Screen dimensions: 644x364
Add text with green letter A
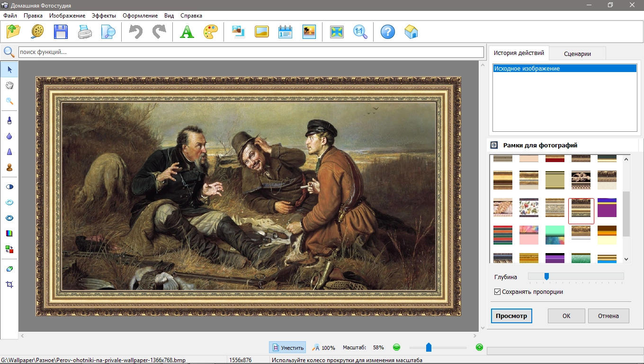click(187, 32)
